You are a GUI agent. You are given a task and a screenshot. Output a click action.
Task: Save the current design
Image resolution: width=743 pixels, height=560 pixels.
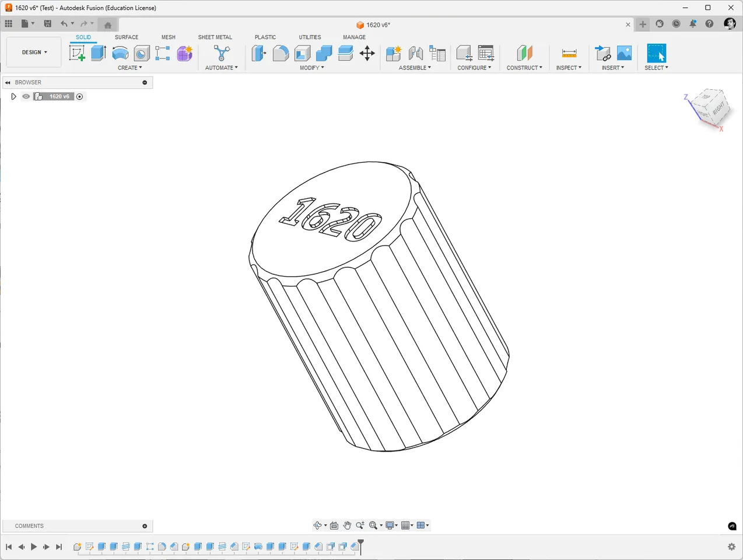click(x=48, y=23)
